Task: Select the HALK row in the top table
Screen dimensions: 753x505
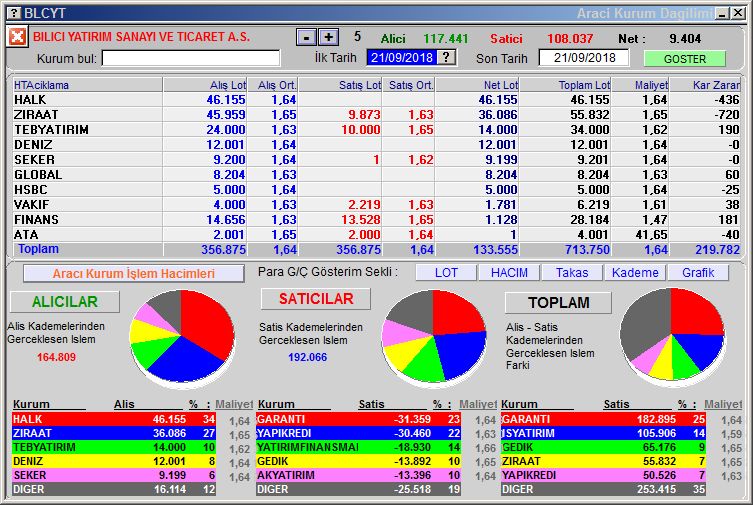Action: 376,100
